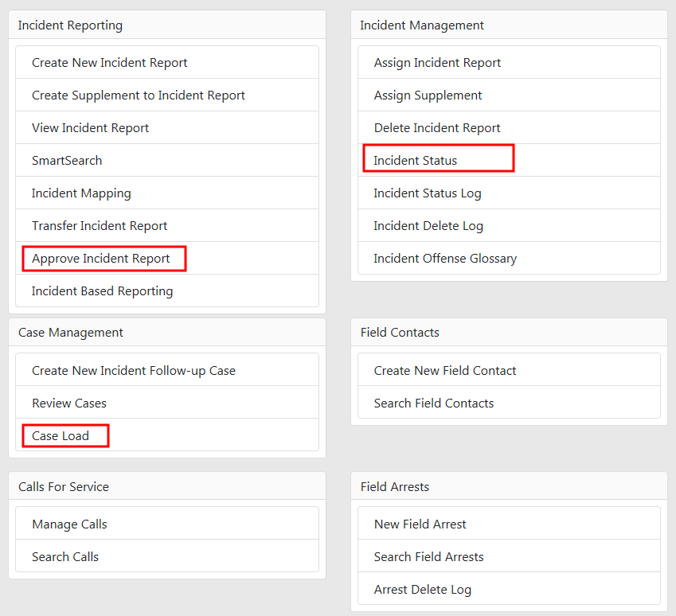Viewport: 676px width, 616px height.
Task: Select Create Supplement to Incident Report
Action: (139, 96)
